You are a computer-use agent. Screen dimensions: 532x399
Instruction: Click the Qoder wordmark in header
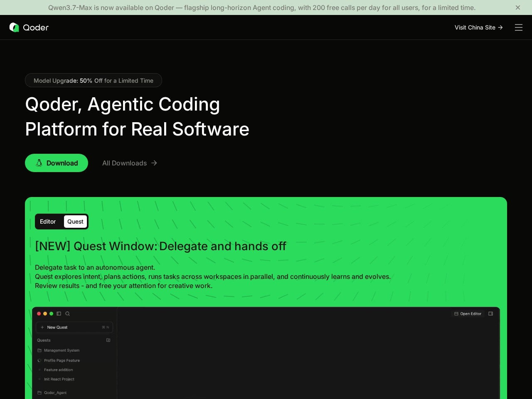[36, 27]
